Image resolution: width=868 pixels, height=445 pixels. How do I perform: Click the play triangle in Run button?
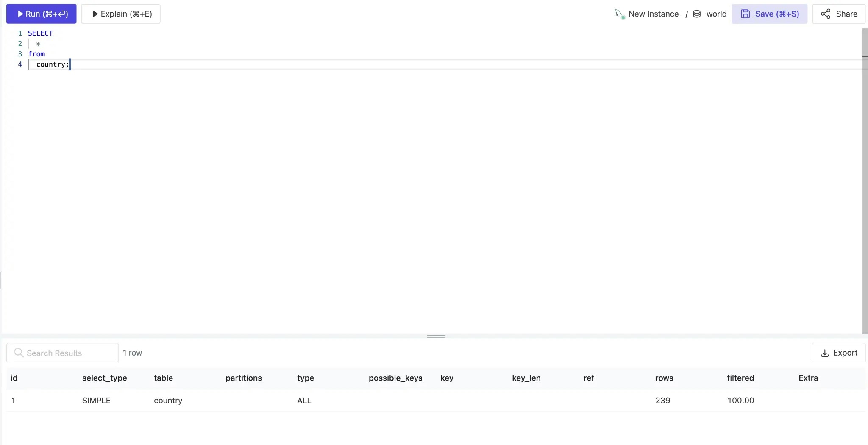[20, 14]
